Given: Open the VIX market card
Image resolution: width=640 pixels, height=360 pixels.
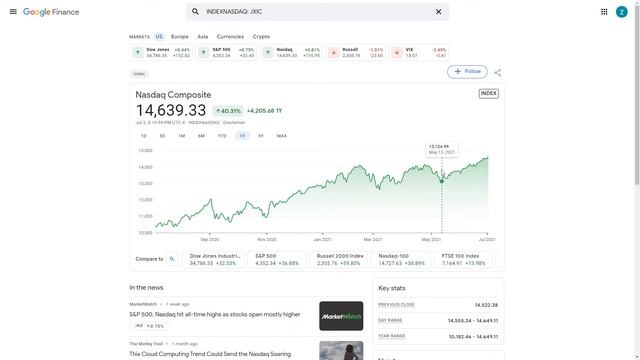Looking at the screenshot, I should coord(419,53).
